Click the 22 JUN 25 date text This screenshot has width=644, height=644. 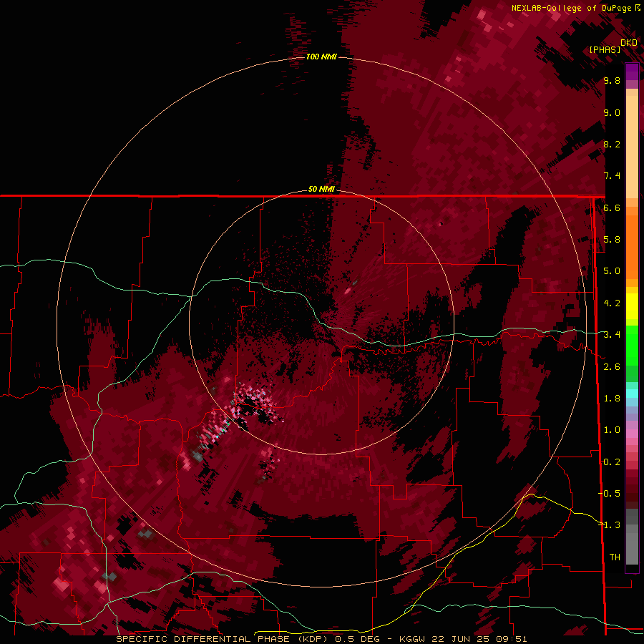[460, 639]
